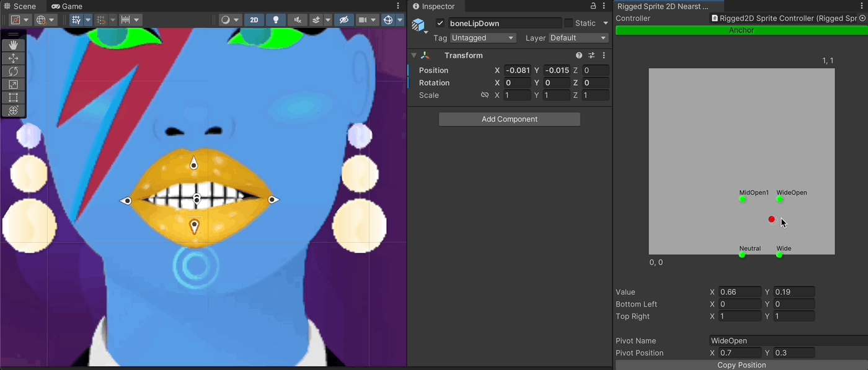The height and width of the screenshot is (370, 868).
Task: Open the Tag Untagged dropdown
Action: pos(483,38)
